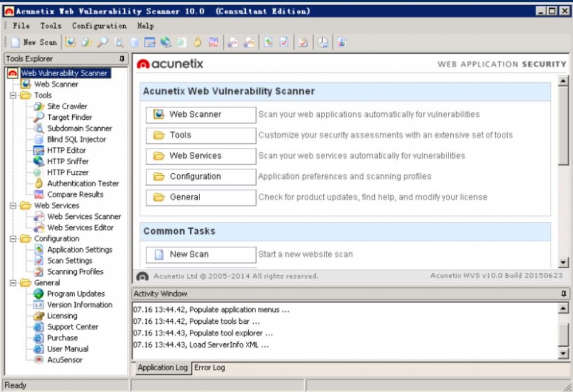Toggle the Activity Window pin
This screenshot has height=392, width=573.
[563, 294]
